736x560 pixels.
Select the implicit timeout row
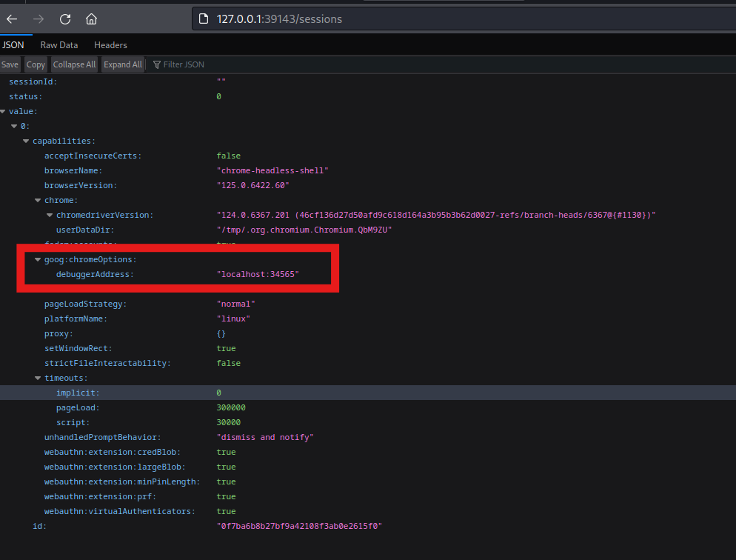click(368, 393)
